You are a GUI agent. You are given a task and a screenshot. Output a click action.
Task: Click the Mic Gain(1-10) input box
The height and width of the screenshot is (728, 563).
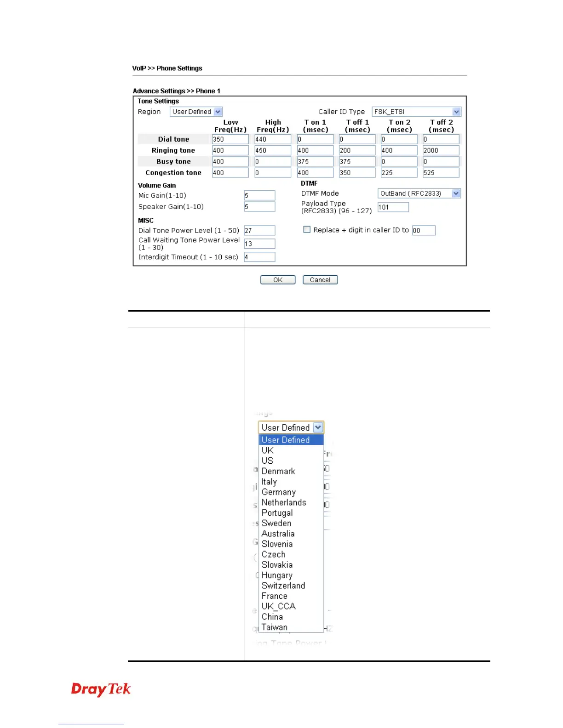(x=259, y=195)
